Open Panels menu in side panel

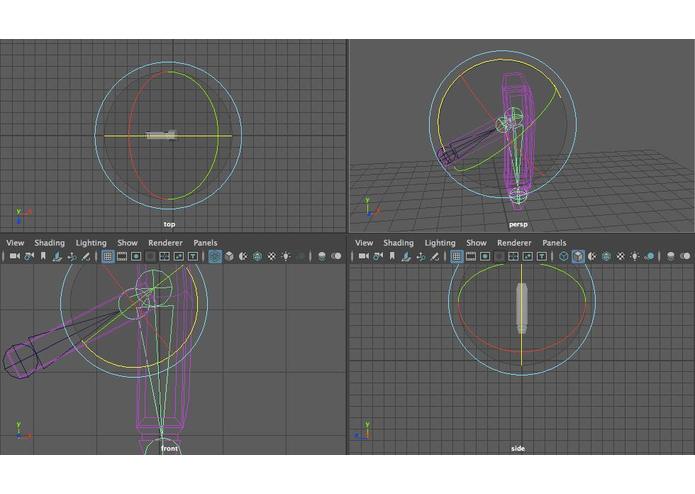coord(554,243)
